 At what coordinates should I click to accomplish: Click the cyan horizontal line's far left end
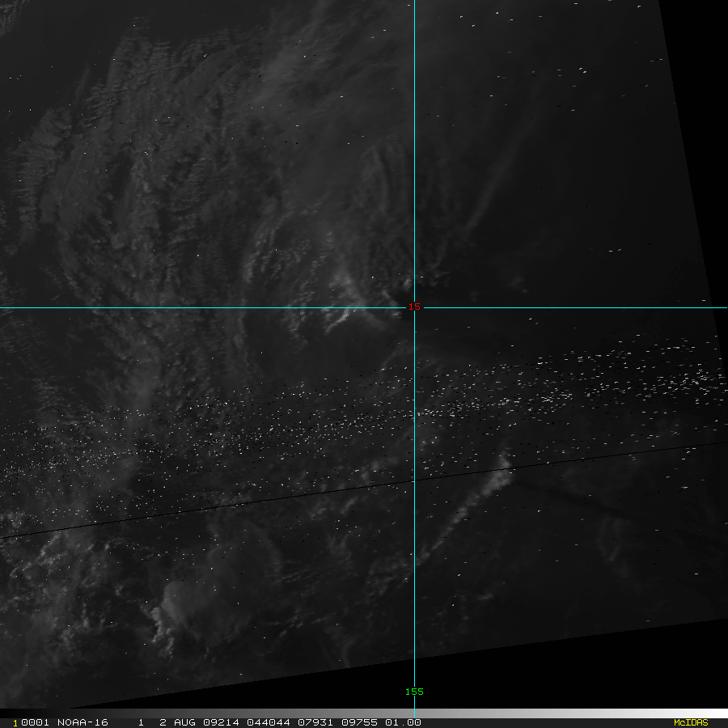pos(2,308)
